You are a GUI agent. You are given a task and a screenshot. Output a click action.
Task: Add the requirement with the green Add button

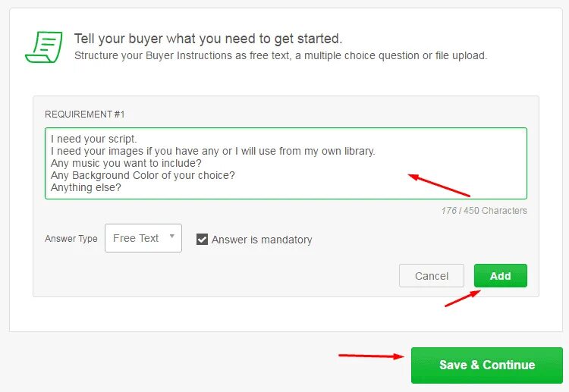[x=501, y=275]
